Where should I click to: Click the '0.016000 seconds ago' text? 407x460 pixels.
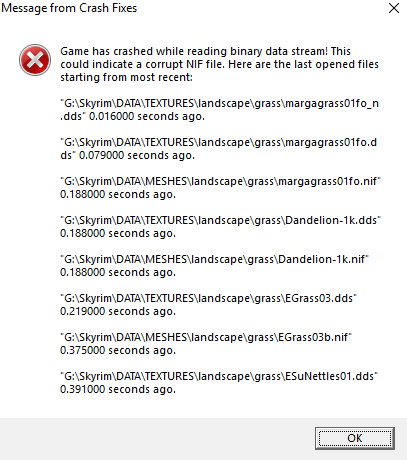pyautogui.click(x=147, y=116)
